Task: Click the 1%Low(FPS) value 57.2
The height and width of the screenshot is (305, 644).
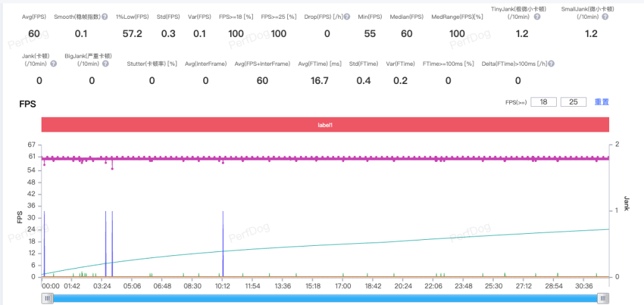Action: [x=132, y=34]
